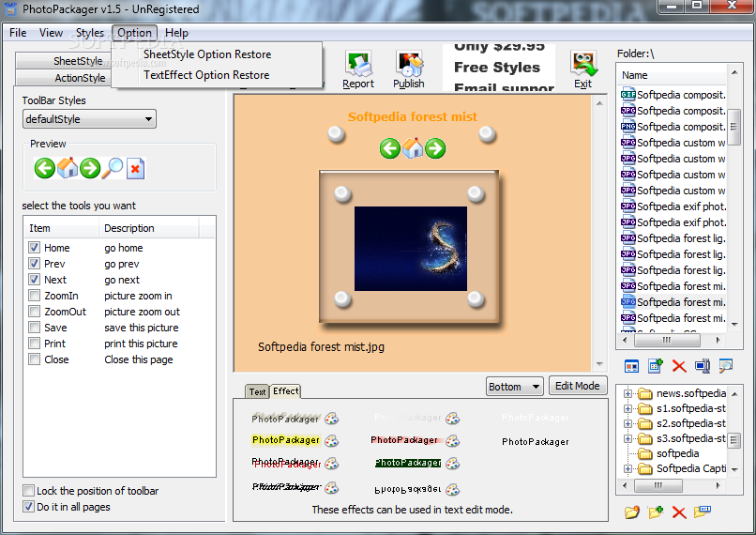
Task: Enable the Save tool checkbox
Action: [x=34, y=328]
